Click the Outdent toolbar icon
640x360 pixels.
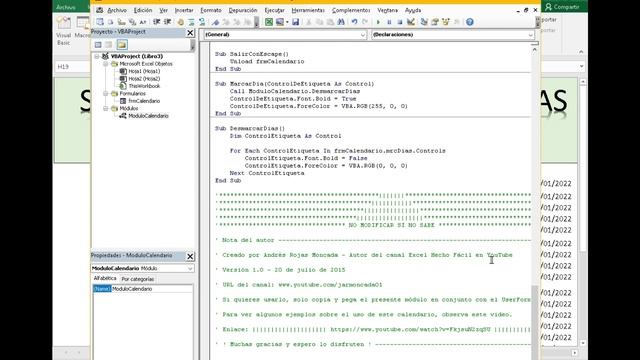[x=167, y=22]
